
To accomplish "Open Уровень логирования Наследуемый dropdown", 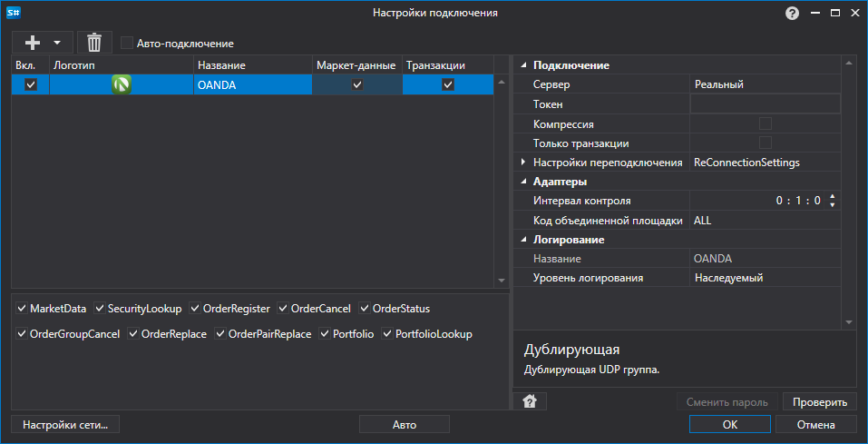I will (765, 278).
